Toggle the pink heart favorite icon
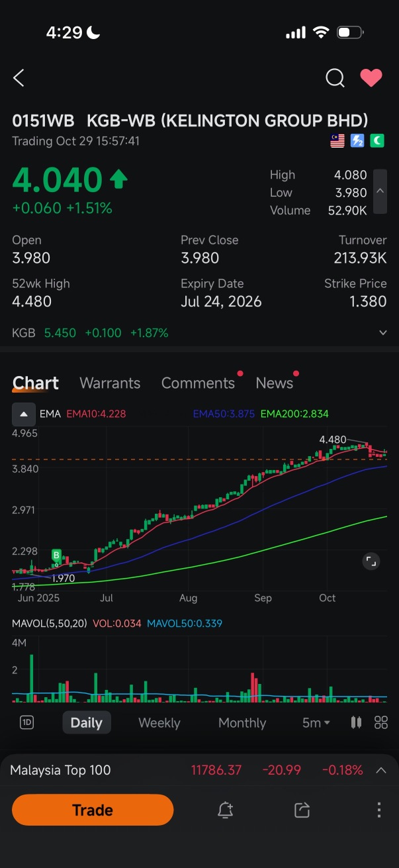399x868 pixels. point(371,78)
